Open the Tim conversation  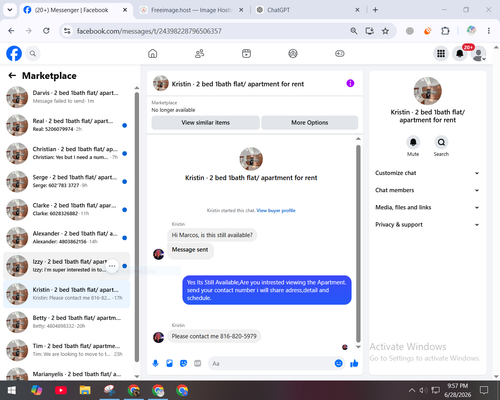coord(67,350)
